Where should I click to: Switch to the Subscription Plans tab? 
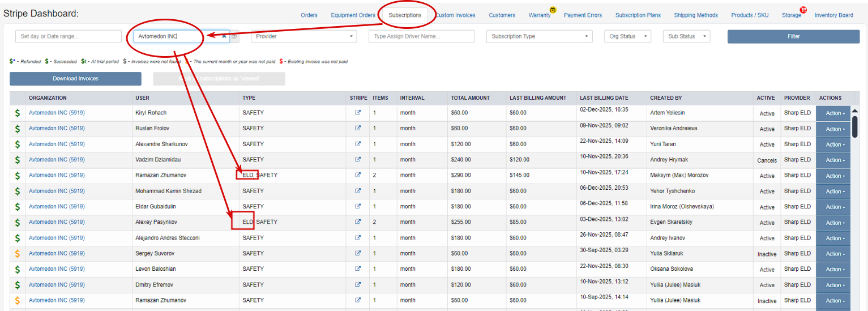638,15
